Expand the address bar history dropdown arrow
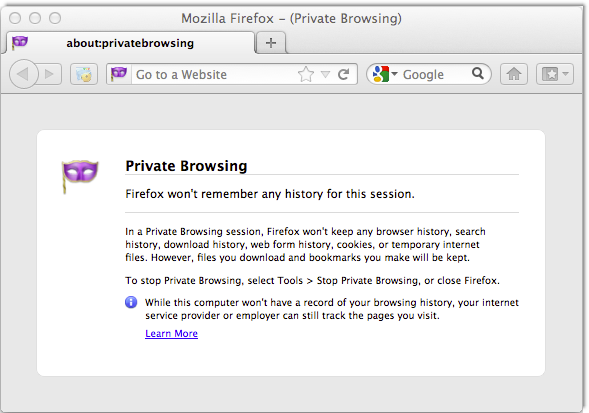The width and height of the screenshot is (589, 413). (x=325, y=74)
